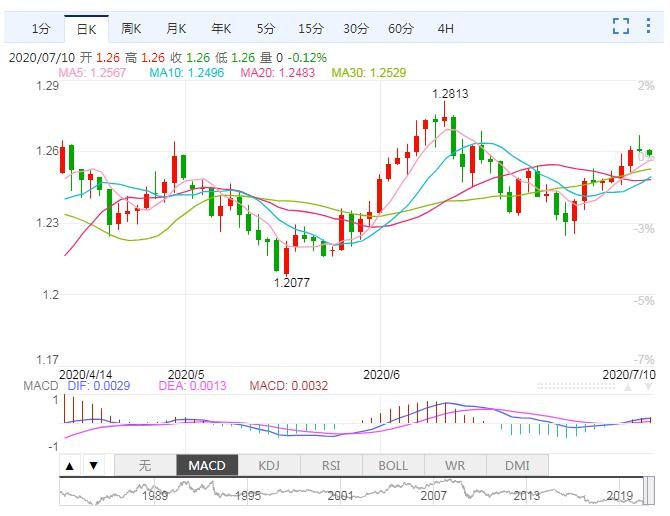The width and height of the screenshot is (670, 516).
Task: Enter fullscreen chart view
Action: coord(621,28)
